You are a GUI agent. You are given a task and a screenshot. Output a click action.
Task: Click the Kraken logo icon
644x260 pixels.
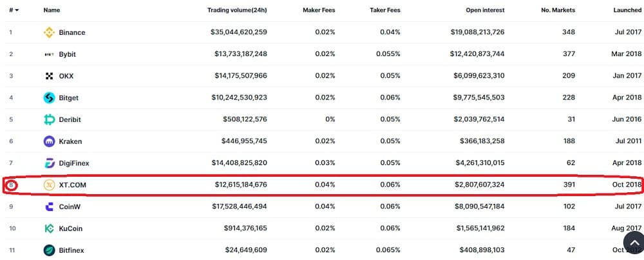coord(50,141)
